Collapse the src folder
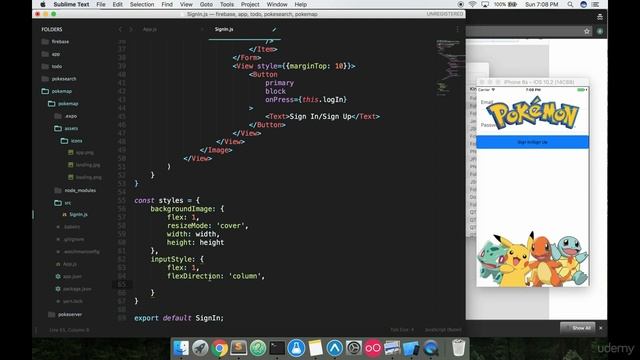This screenshot has width=640, height=360. [62, 203]
